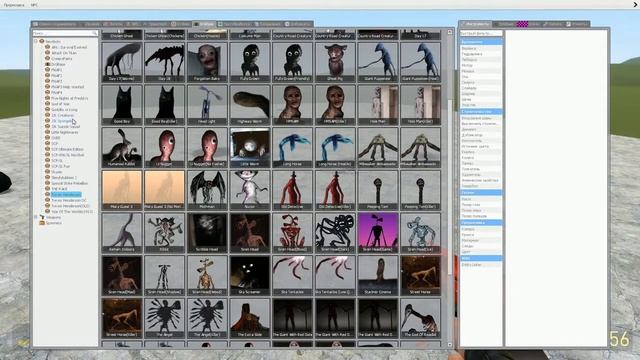This screenshot has width=640, height=360.
Task: Select The God Of Roadkill spawn icon
Action: point(420,318)
